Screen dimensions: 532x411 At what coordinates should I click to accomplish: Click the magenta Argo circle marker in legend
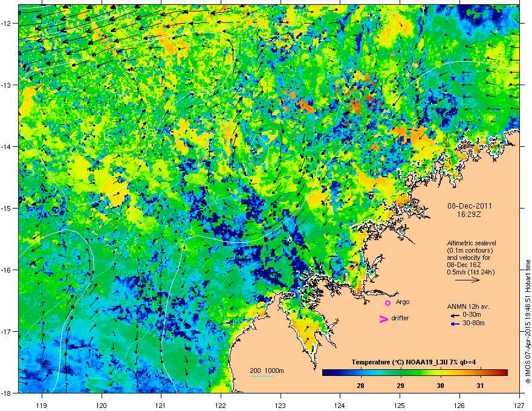[388, 303]
